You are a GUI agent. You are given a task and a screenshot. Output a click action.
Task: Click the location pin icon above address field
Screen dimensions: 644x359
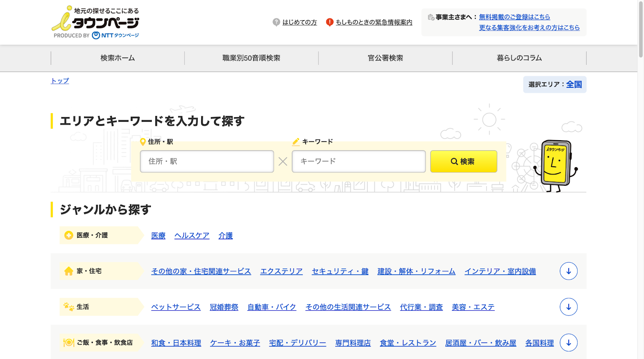pos(142,142)
